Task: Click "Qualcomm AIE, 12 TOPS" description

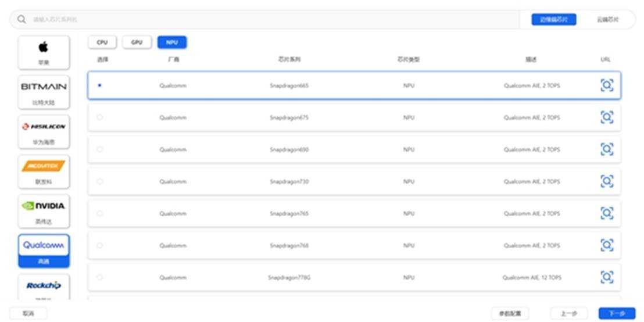Action: [x=531, y=277]
